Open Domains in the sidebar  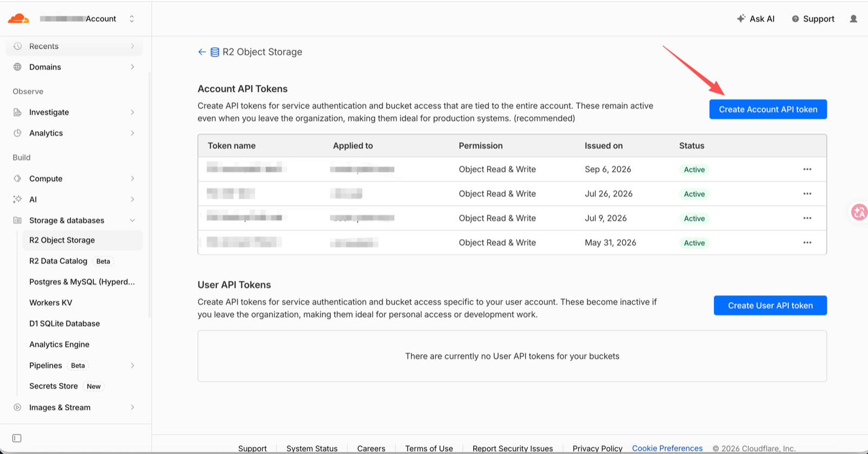tap(74, 67)
